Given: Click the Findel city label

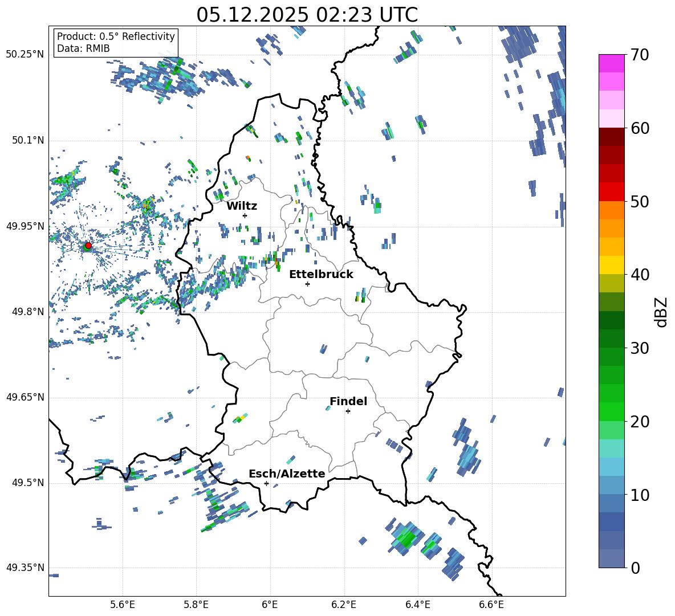Looking at the screenshot, I should 348,401.
